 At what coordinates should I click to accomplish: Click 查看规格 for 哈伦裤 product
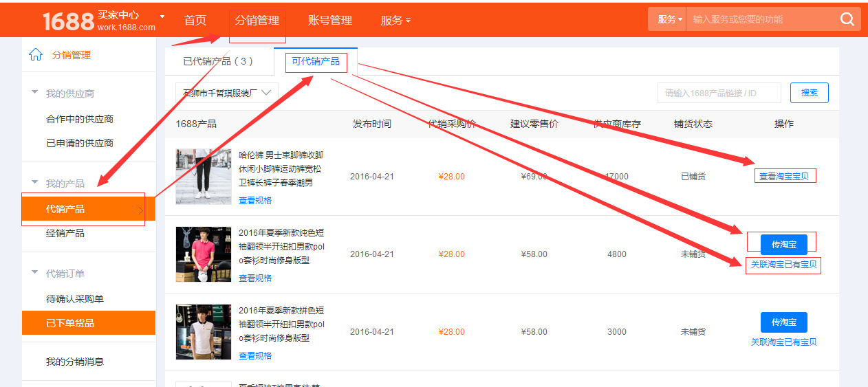[x=255, y=201]
